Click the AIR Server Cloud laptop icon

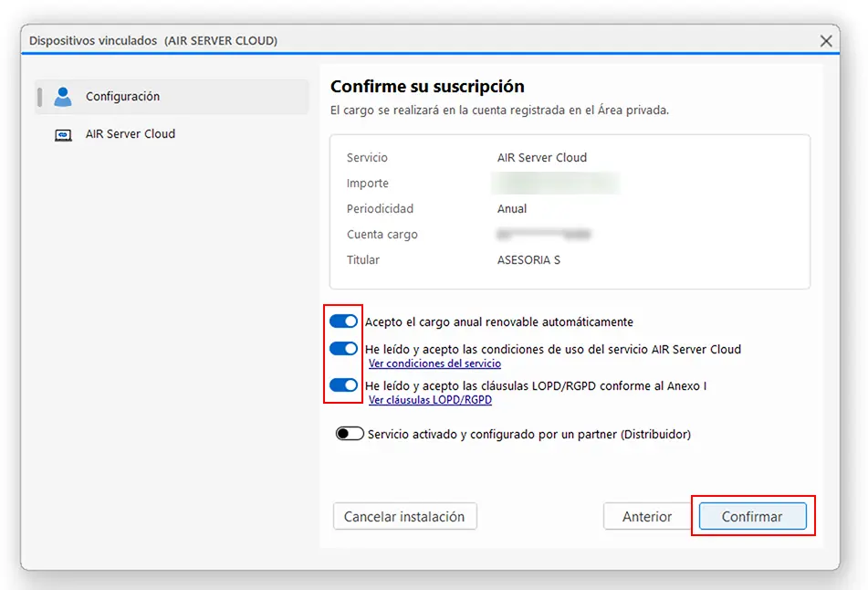coord(63,134)
